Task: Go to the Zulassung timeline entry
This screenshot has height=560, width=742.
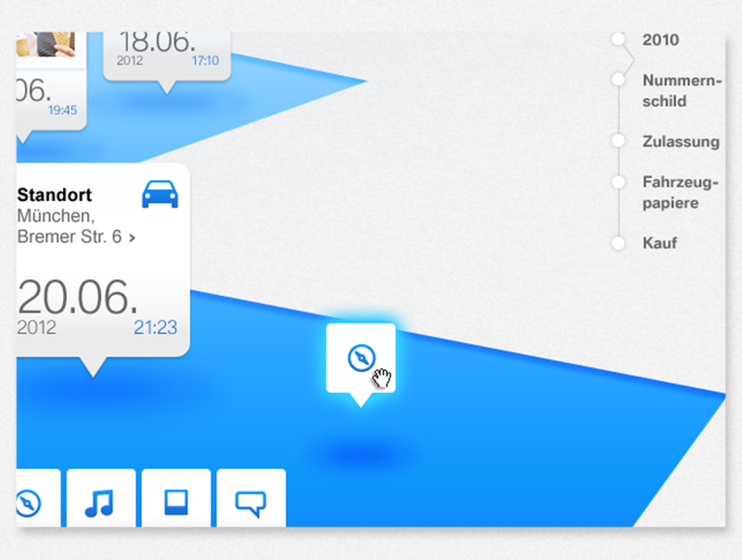Action: tap(680, 142)
